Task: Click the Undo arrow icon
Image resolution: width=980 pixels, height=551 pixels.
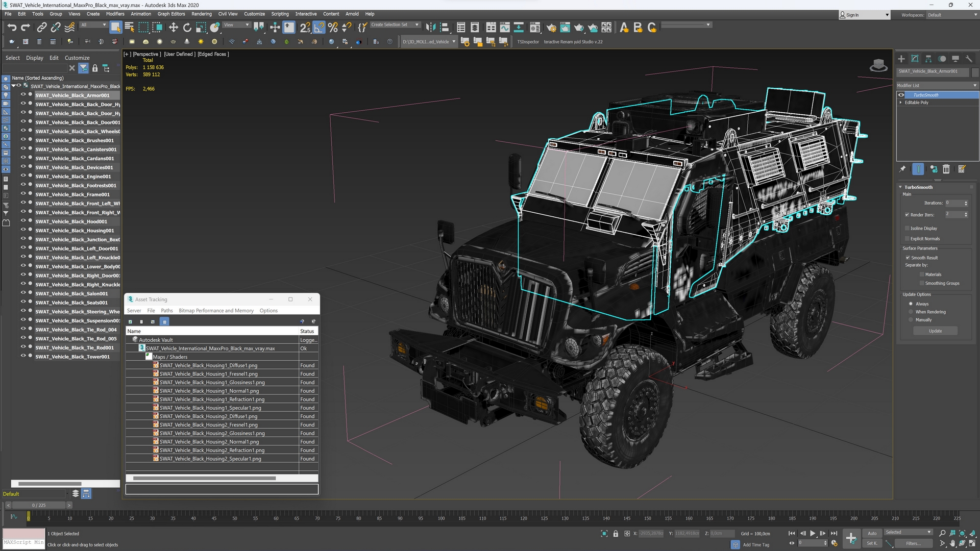Action: click(x=12, y=28)
